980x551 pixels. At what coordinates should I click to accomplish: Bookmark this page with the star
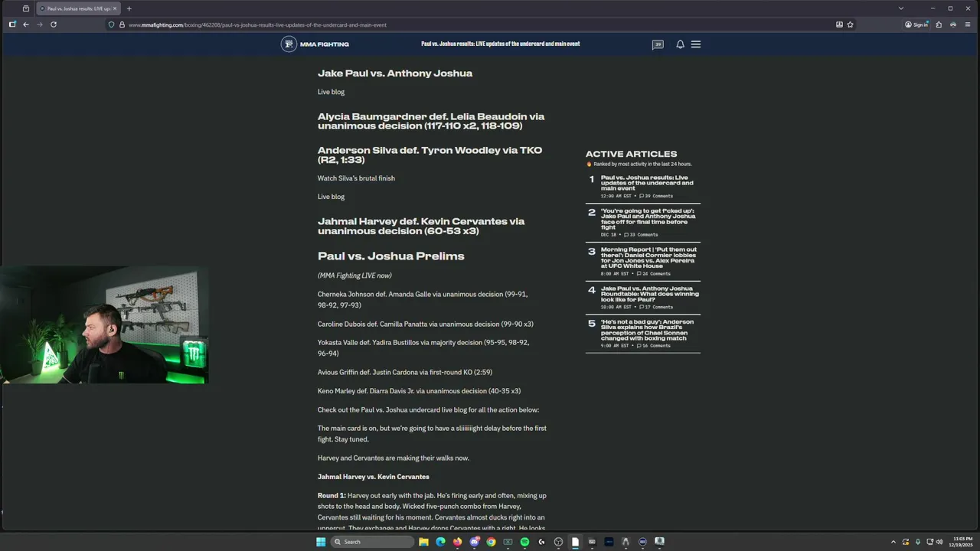coord(850,24)
